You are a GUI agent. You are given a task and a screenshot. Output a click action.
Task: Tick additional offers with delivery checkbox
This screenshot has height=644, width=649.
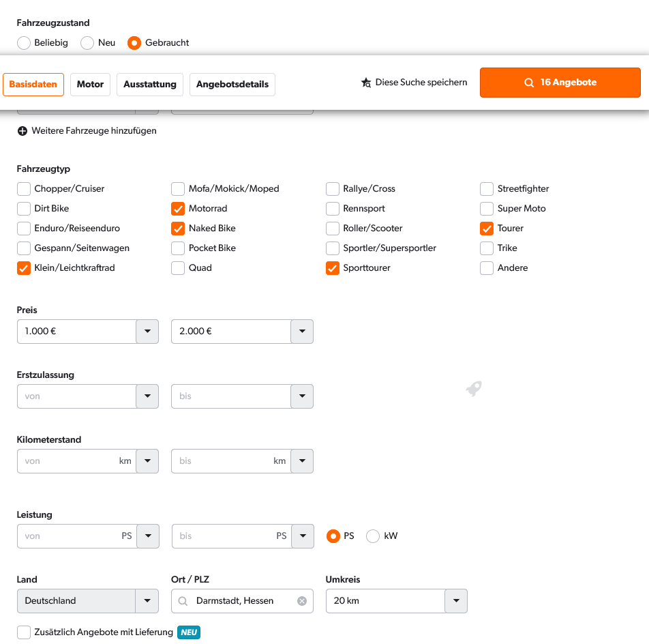tap(24, 632)
